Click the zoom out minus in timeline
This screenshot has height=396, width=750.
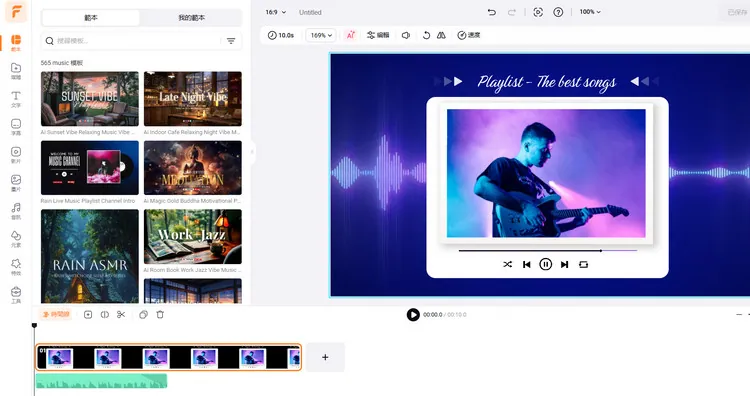tap(739, 315)
